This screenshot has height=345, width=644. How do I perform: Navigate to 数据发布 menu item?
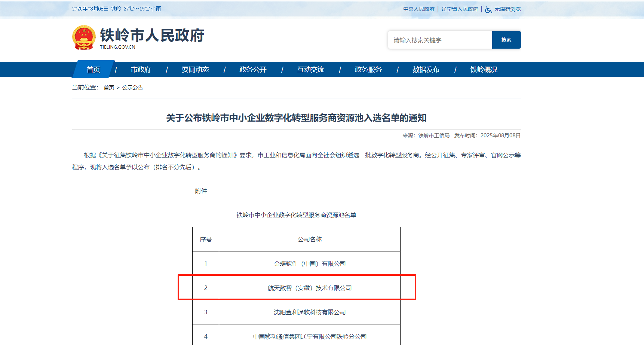click(426, 70)
